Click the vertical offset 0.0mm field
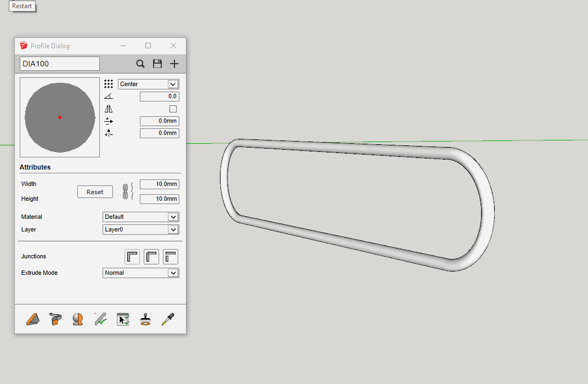The image size is (588, 384). 160,133
